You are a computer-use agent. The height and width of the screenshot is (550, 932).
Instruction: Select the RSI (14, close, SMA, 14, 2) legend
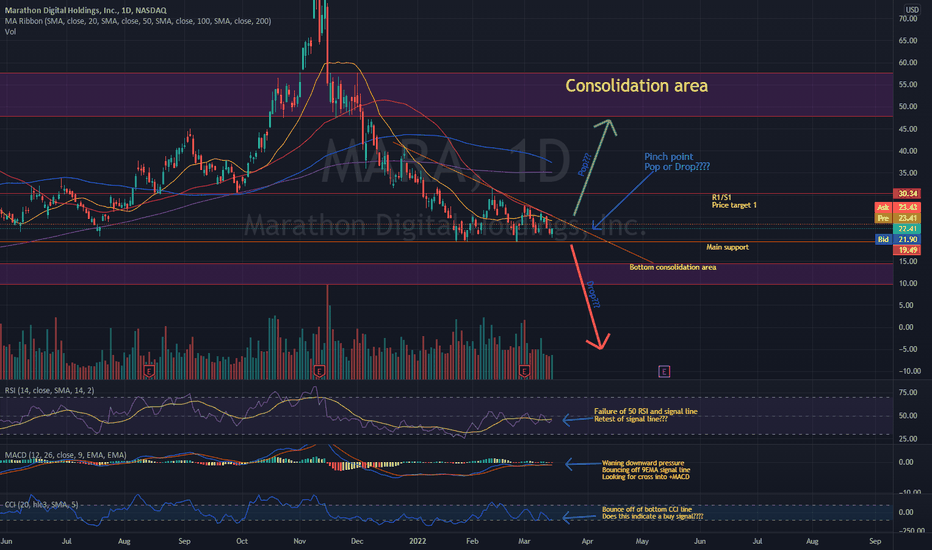coord(49,391)
